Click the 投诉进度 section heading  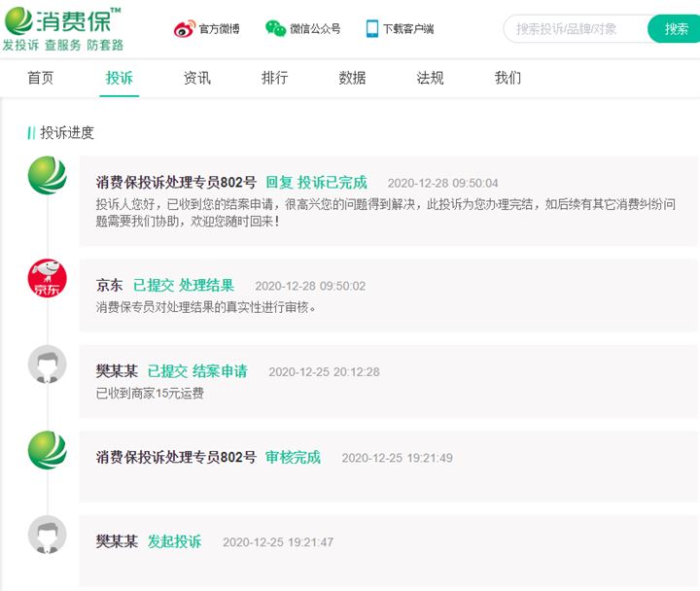(x=67, y=132)
